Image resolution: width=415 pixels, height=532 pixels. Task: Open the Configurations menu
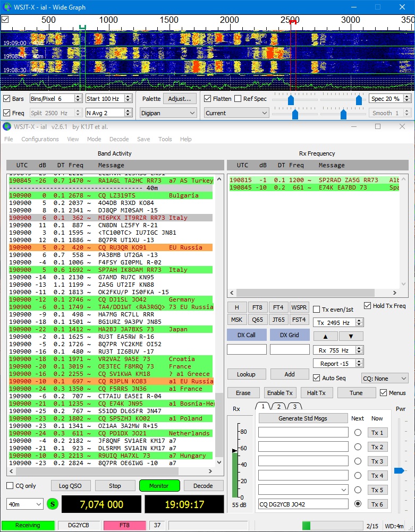click(40, 139)
